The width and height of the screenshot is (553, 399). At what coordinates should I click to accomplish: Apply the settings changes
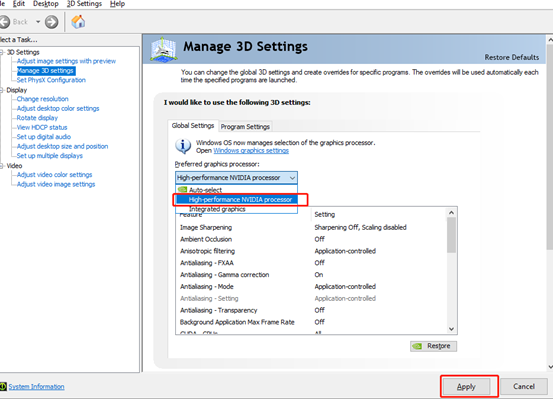pyautogui.click(x=466, y=387)
